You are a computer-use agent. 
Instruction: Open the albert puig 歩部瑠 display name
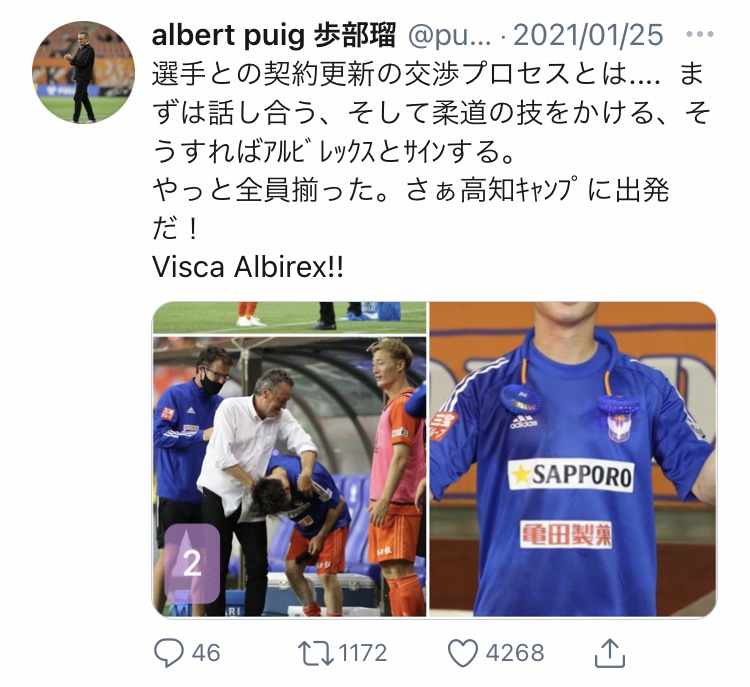tap(274, 35)
